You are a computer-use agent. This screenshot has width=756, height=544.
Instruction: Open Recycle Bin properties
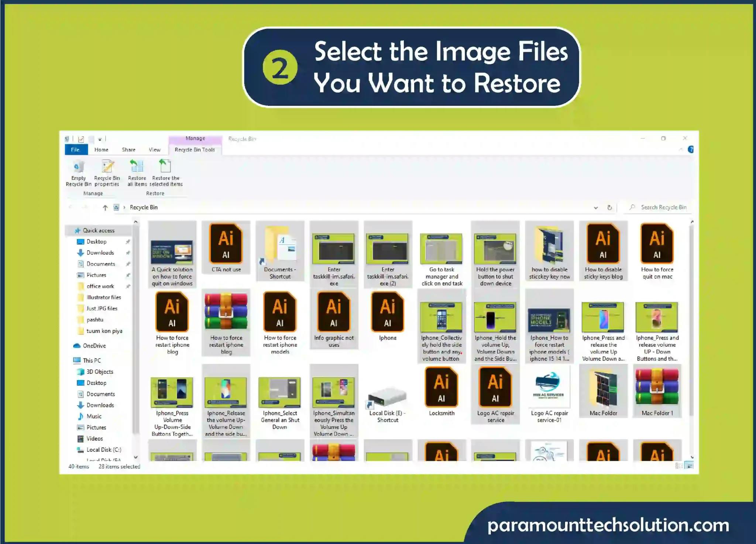pos(107,173)
